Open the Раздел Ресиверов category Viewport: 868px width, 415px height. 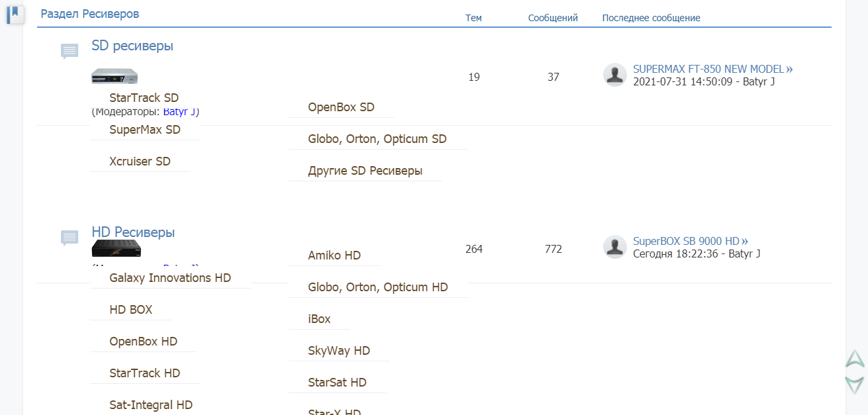[90, 14]
